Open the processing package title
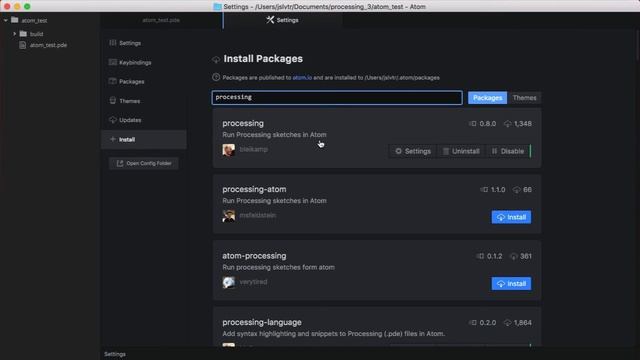The image size is (640, 360). tap(243, 123)
